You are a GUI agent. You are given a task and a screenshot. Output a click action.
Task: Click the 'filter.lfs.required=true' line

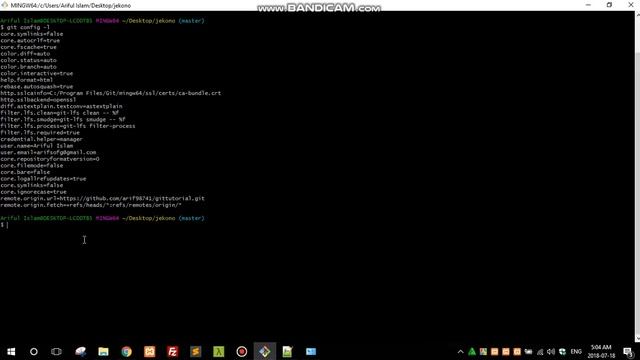pyautogui.click(x=40, y=133)
